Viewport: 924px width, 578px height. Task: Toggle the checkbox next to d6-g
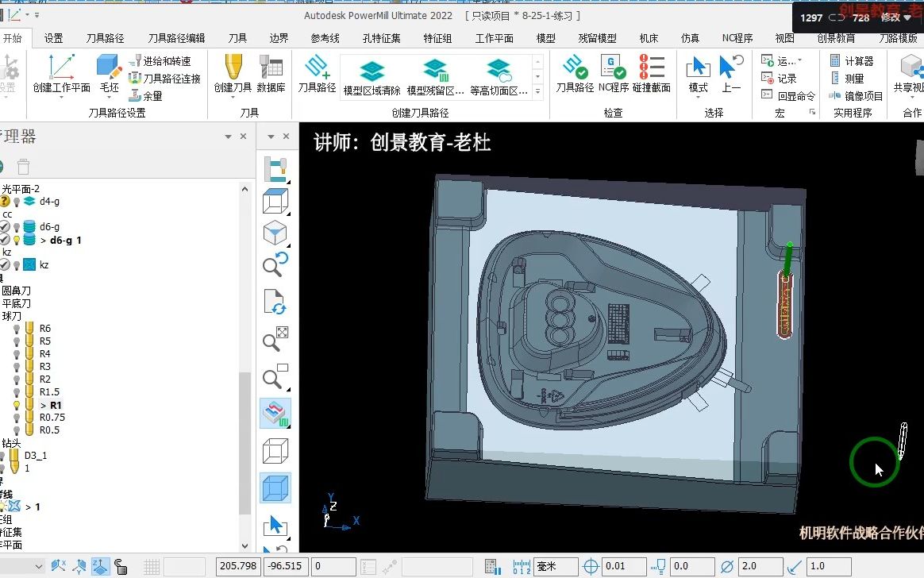[x=4, y=225]
